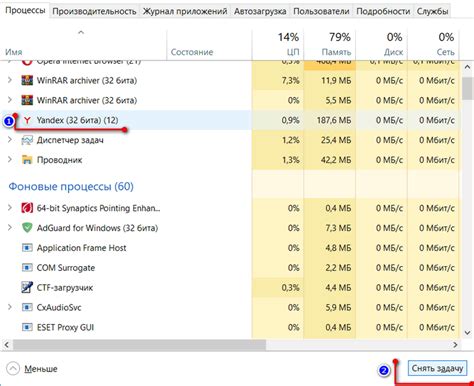This screenshot has width=474, height=386.
Task: Click the Synaptics Pointing Enhan... icon
Action: pos(27,208)
